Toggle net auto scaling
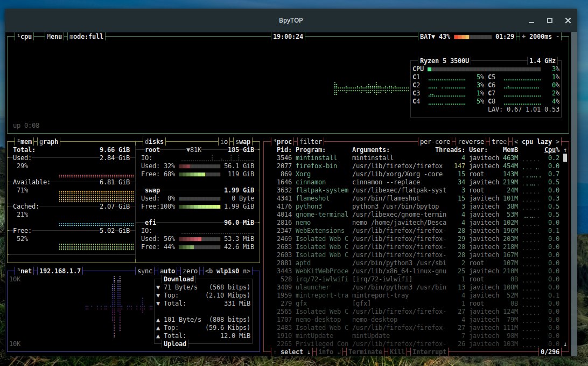 167,271
